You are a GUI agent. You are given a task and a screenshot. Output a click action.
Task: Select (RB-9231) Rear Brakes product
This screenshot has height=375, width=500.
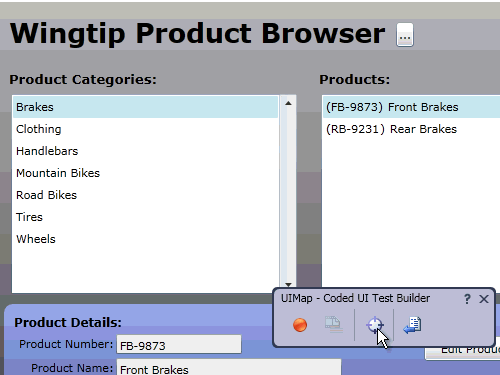(411, 129)
